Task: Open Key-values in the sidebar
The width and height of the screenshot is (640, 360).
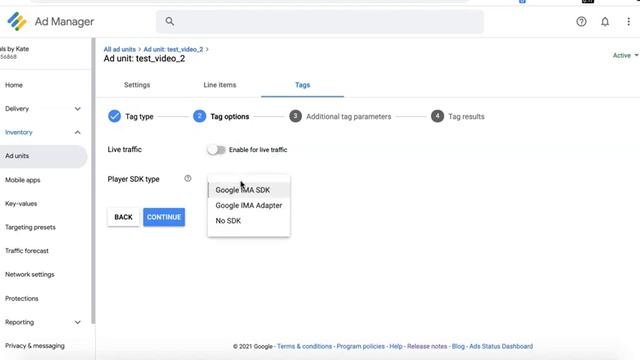Action: coord(21,204)
